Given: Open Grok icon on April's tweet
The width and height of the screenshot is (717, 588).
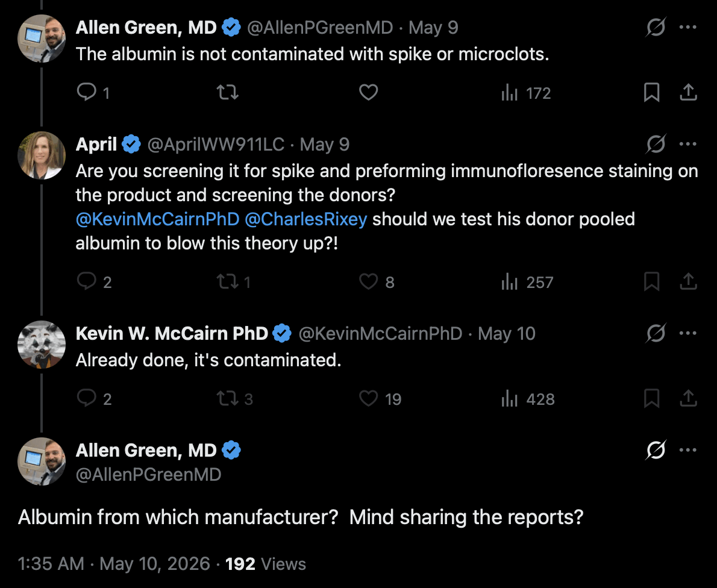Looking at the screenshot, I should tap(656, 144).
